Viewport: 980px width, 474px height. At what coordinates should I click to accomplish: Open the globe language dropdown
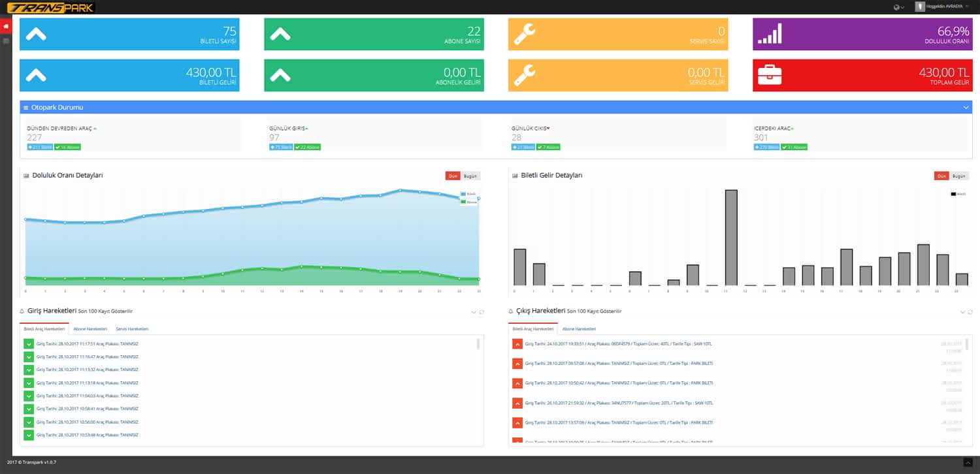pyautogui.click(x=898, y=7)
